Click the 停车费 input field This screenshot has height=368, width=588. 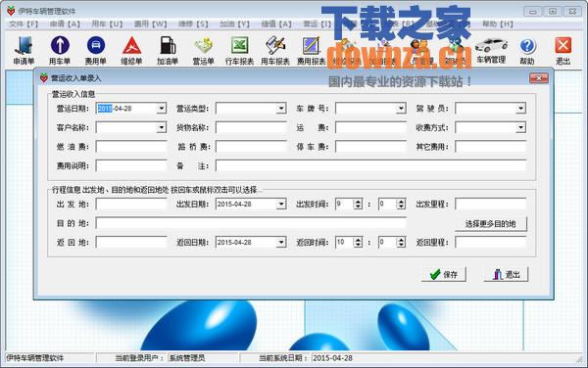pyautogui.click(x=370, y=147)
